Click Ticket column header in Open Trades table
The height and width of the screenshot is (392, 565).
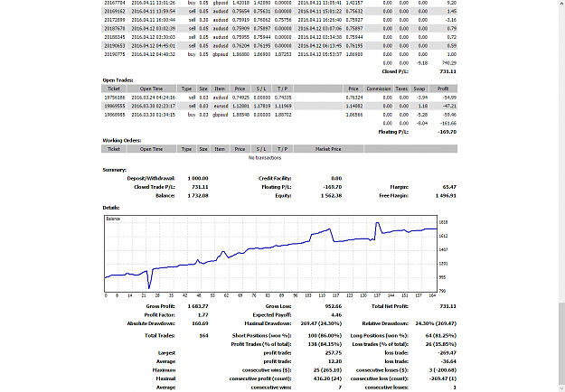[114, 89]
